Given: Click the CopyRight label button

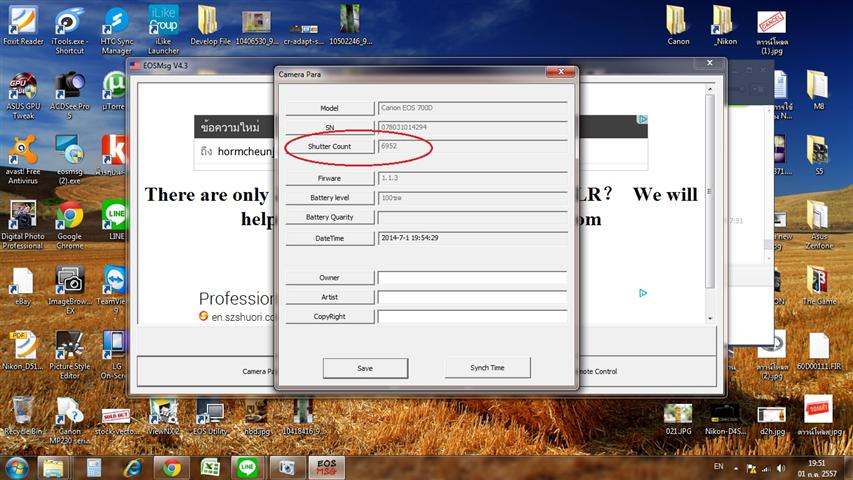Looking at the screenshot, I should coord(330,317).
